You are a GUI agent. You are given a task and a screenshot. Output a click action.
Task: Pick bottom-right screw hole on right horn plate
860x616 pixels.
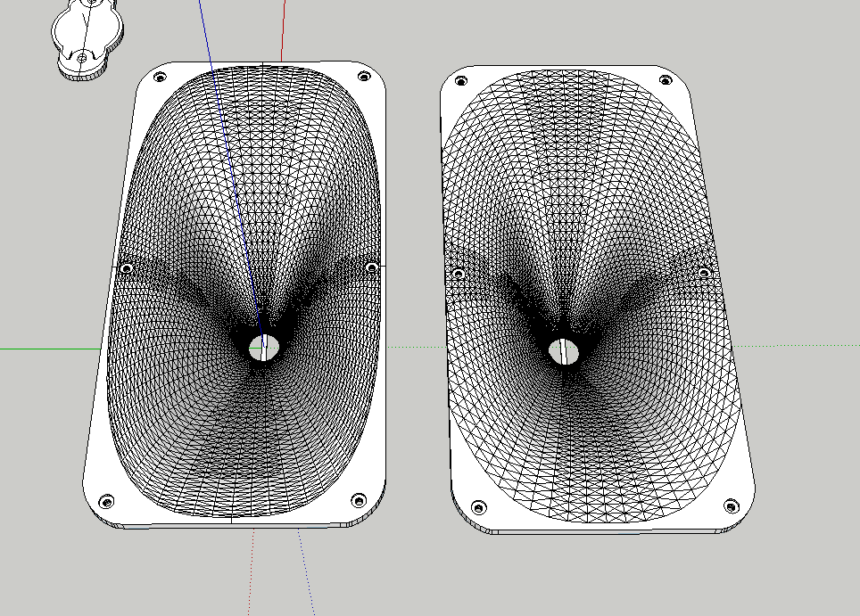click(x=732, y=506)
